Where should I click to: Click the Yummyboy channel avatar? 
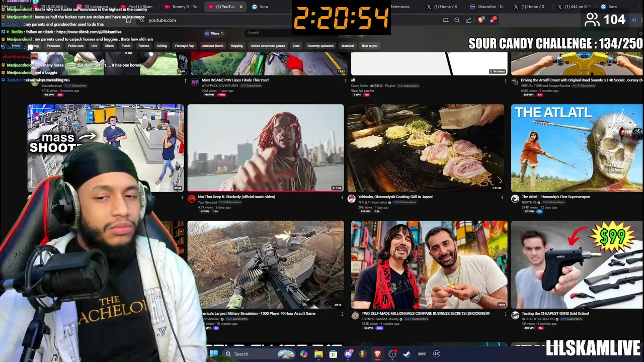point(352,199)
